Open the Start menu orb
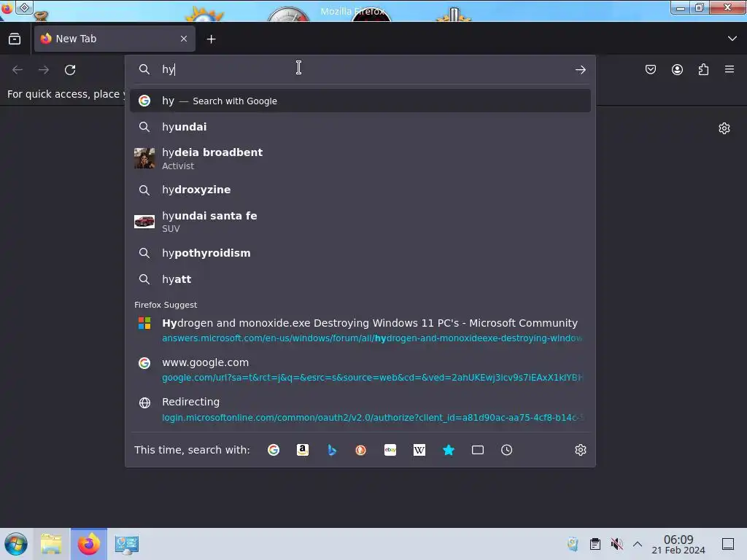Screen dimensions: 747x560 click(x=16, y=544)
